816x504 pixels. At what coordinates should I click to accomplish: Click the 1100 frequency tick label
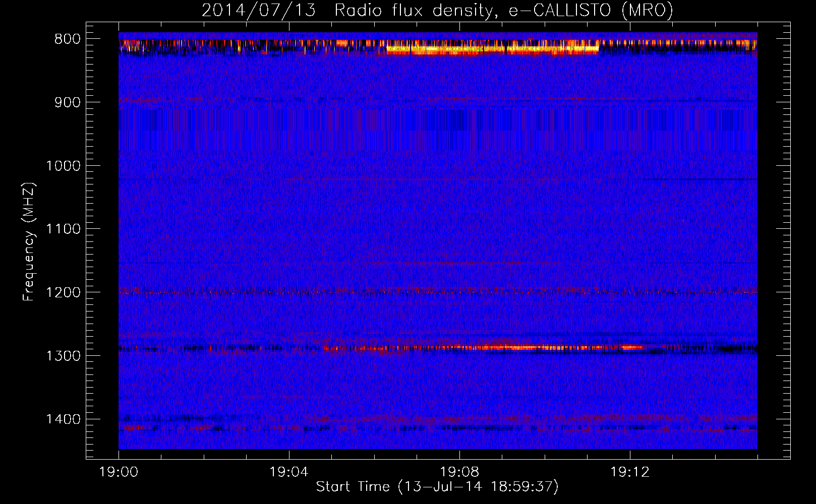coord(63,229)
